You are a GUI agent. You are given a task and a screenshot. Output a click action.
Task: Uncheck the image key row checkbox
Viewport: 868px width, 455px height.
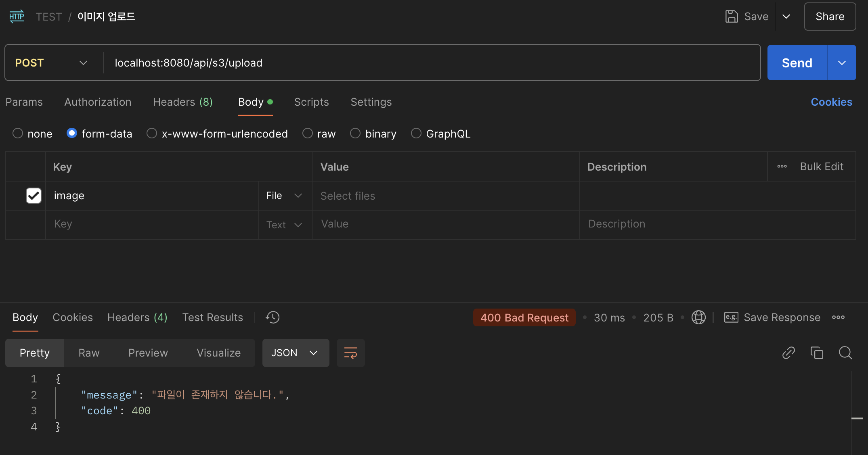coord(34,196)
